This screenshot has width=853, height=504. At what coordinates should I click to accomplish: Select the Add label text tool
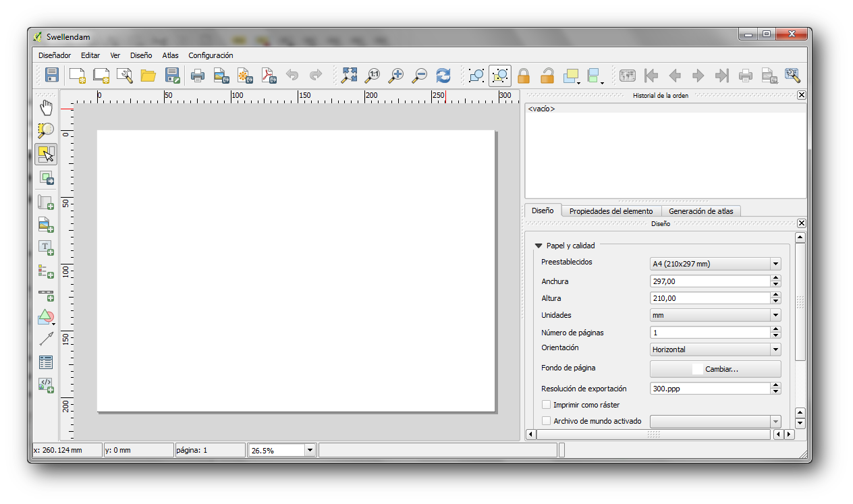pos(46,248)
